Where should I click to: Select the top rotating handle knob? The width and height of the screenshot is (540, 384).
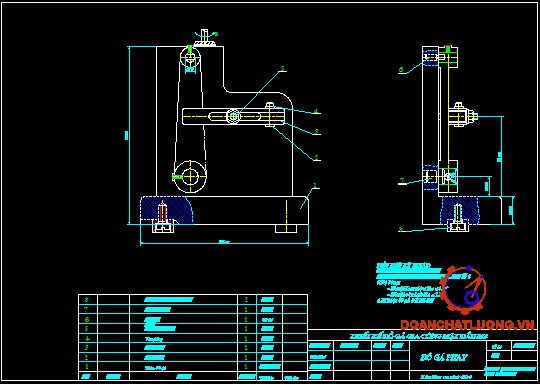[205, 37]
